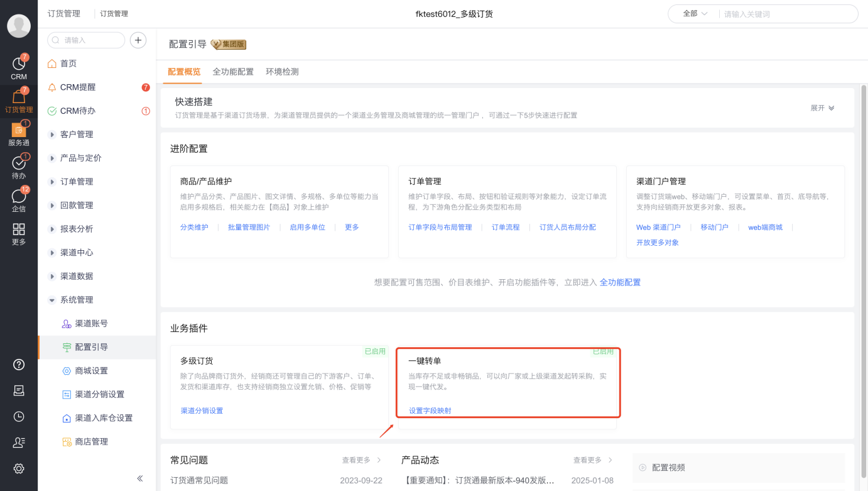Screen dimensions: 868x491
Task: Click 订货人员布局分配 link
Action: click(568, 228)
